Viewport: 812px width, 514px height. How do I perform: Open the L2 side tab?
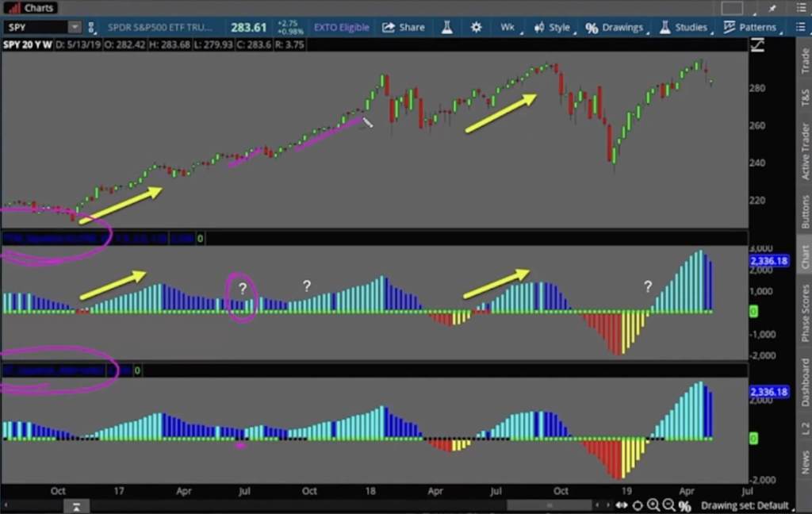tap(804, 428)
